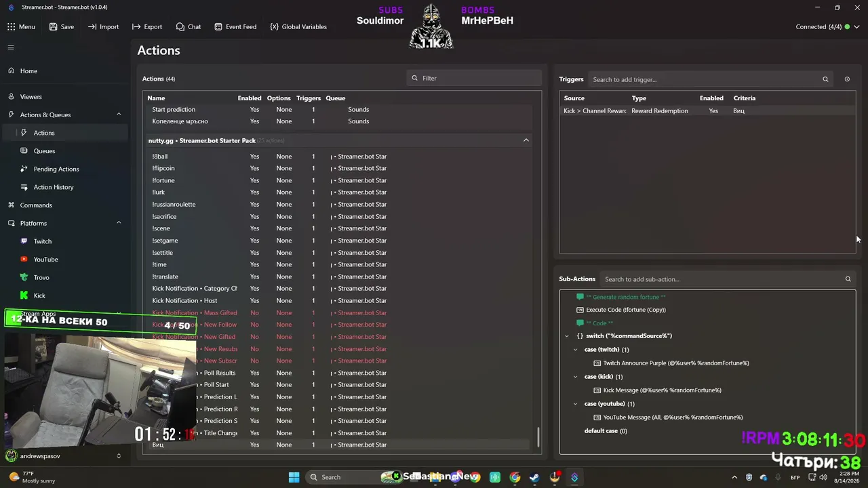The width and height of the screenshot is (868, 488).
Task: Open the Event Feed
Action: tap(235, 26)
